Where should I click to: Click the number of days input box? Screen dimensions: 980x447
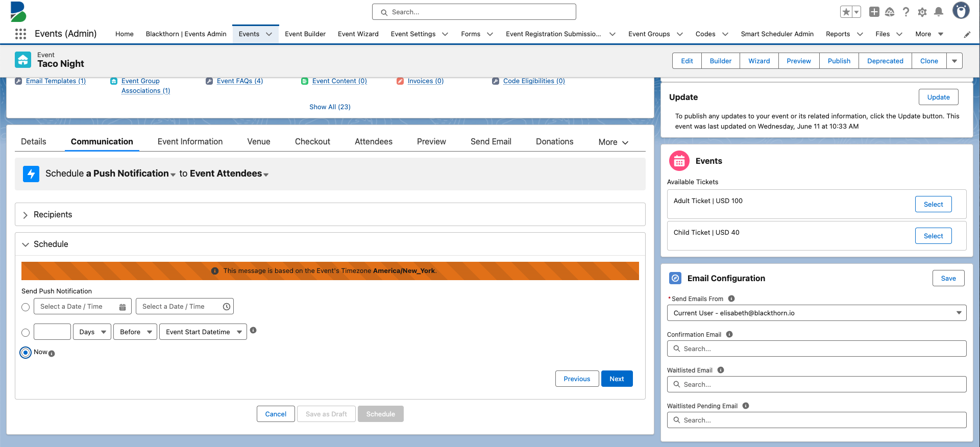pyautogui.click(x=52, y=332)
